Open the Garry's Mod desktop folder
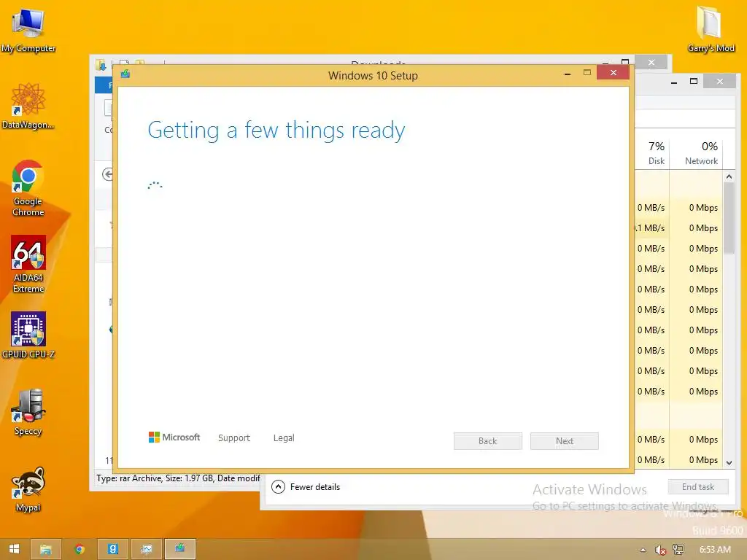 click(711, 29)
